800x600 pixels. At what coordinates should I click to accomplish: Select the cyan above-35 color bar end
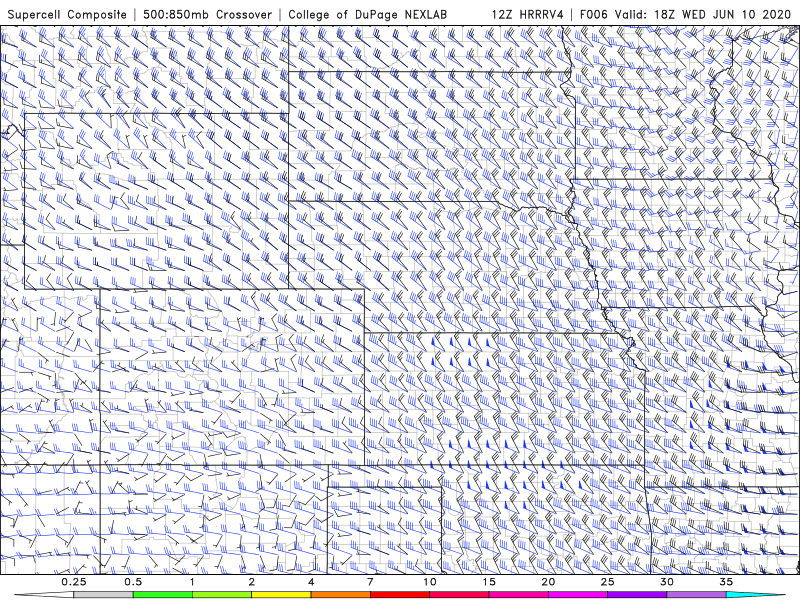pos(754,595)
